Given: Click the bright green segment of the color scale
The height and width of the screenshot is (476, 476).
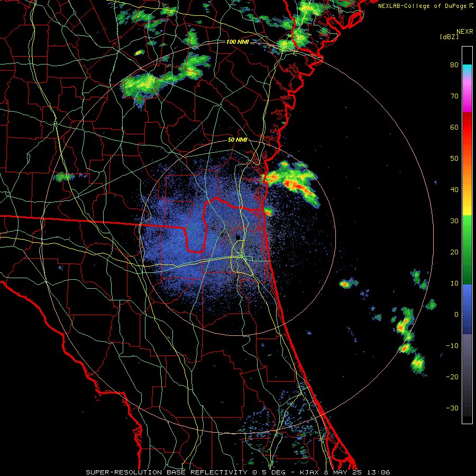Looking at the screenshot, I should [467, 224].
